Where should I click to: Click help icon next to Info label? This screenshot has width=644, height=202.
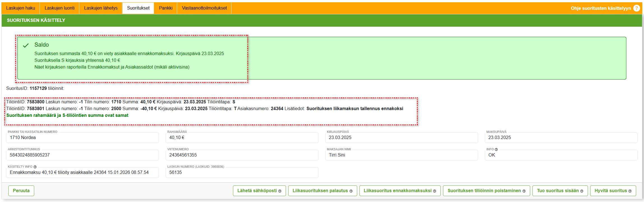(496, 149)
